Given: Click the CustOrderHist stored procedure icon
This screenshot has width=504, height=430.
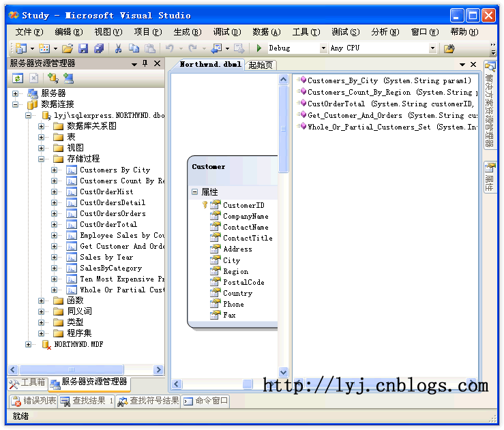Looking at the screenshot, I should (72, 191).
